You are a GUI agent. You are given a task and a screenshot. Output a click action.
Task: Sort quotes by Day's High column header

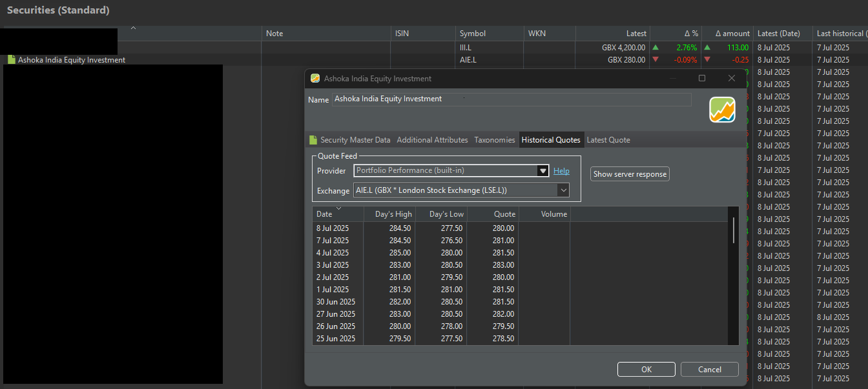click(x=389, y=214)
